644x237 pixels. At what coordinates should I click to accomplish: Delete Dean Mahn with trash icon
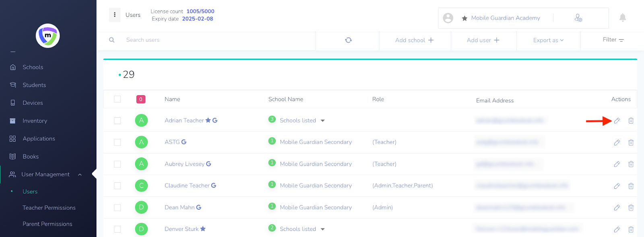click(631, 208)
